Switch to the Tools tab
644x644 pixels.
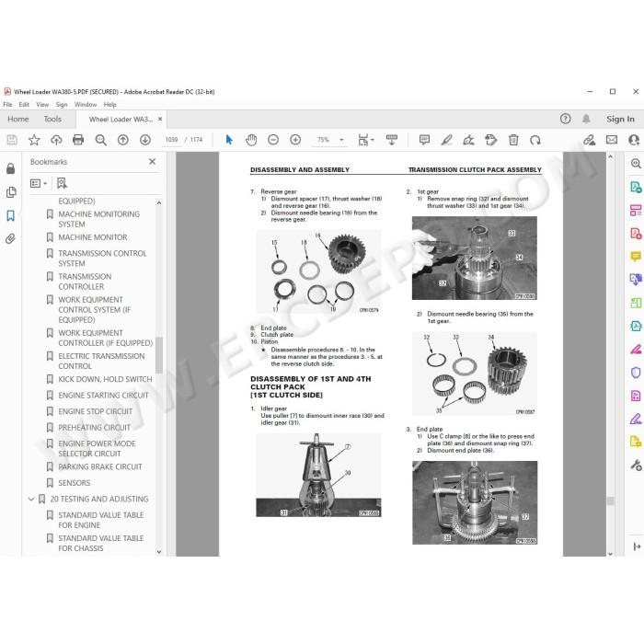click(x=52, y=119)
